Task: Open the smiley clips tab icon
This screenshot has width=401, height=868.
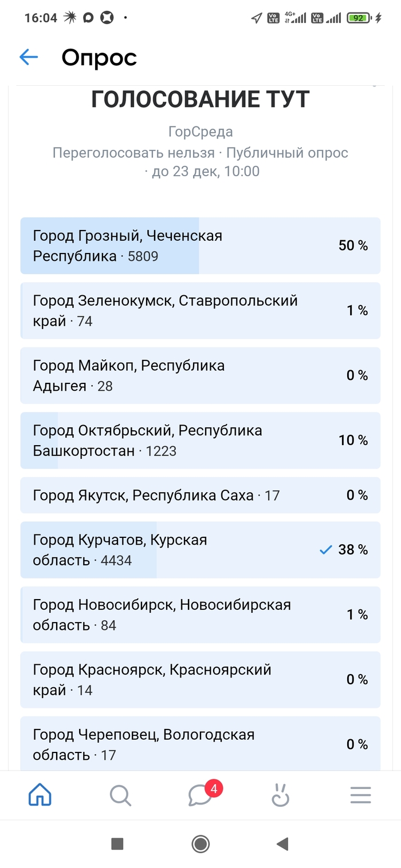Action: (280, 795)
